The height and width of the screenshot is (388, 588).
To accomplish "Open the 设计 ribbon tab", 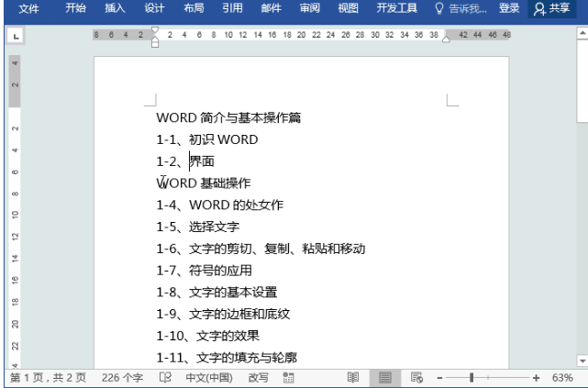I will (154, 8).
